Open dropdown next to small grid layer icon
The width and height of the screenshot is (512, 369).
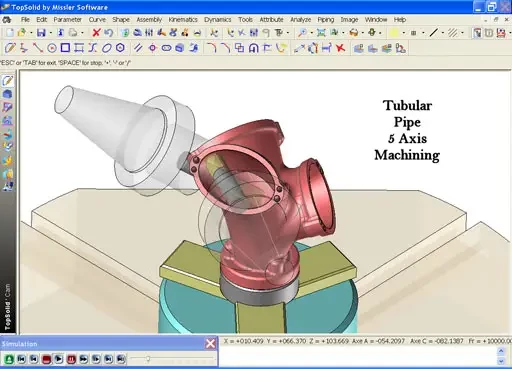423,33
